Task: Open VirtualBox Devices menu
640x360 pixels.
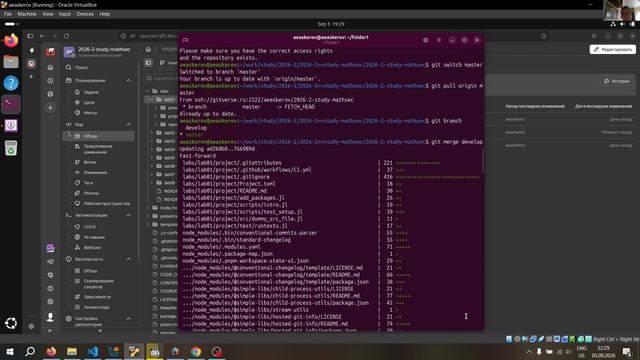Action: (x=85, y=14)
